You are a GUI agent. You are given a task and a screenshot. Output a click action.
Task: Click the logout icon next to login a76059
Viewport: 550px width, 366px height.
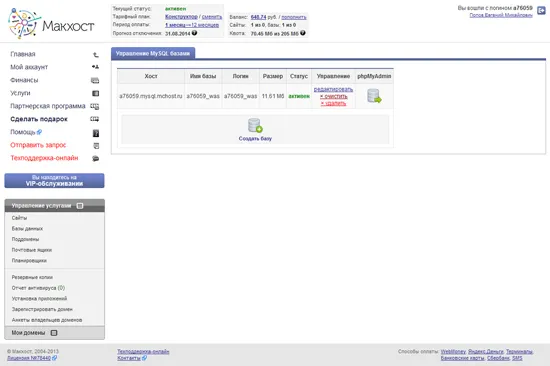click(541, 11)
